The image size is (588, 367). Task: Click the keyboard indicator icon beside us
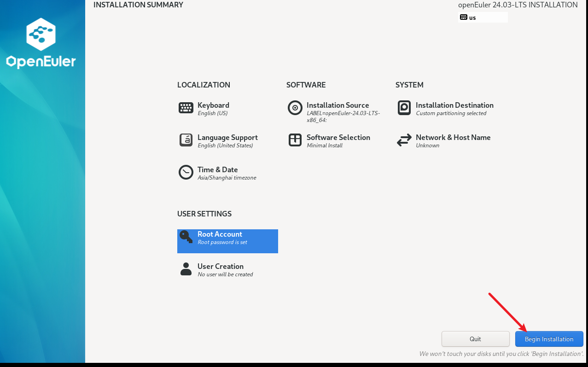[464, 17]
